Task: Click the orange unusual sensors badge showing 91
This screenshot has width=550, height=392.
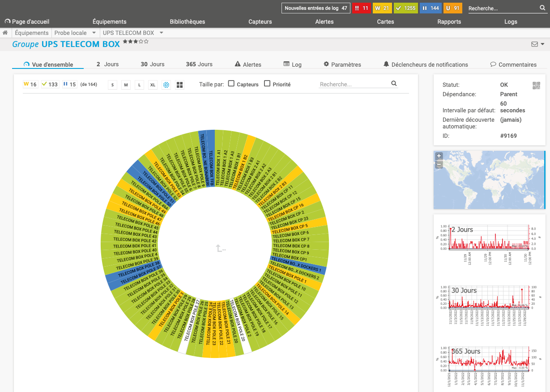Action: coord(452,8)
